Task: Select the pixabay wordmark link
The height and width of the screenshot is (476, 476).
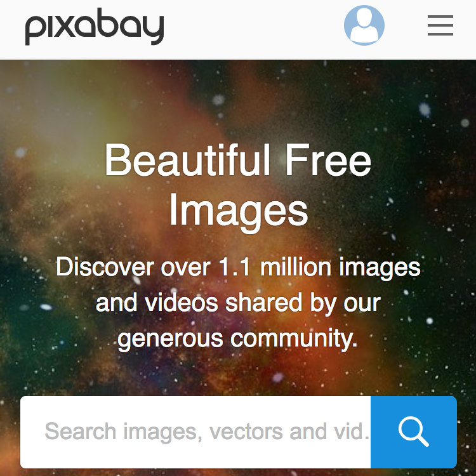Action: [x=95, y=27]
